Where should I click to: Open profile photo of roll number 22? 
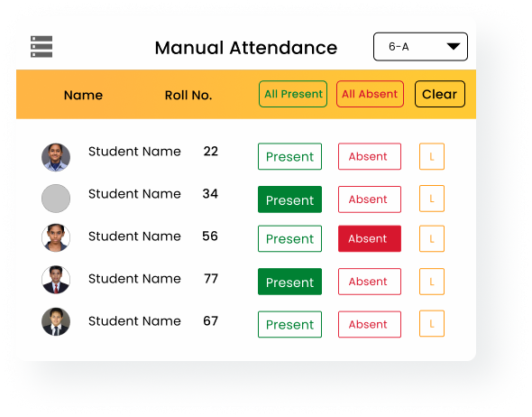[56, 157]
